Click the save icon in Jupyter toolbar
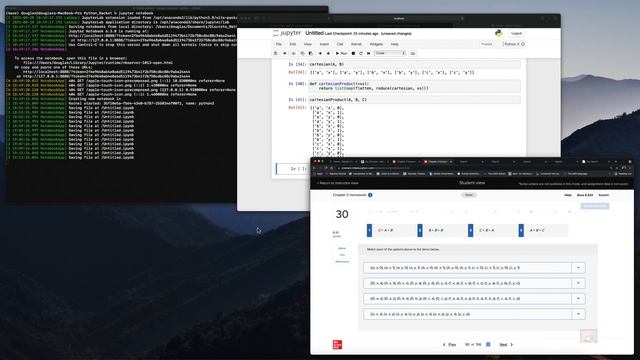 276,53
